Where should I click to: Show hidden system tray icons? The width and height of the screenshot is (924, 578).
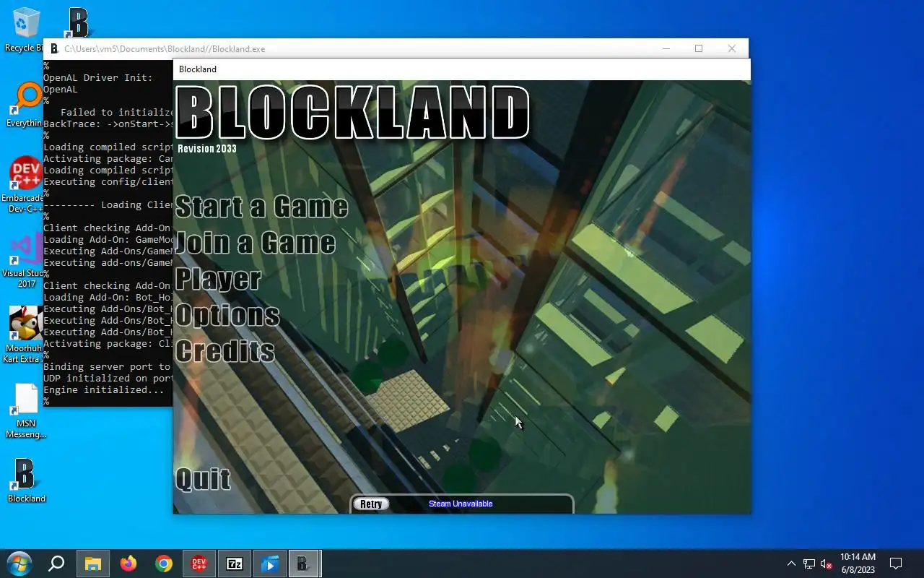pyautogui.click(x=791, y=564)
